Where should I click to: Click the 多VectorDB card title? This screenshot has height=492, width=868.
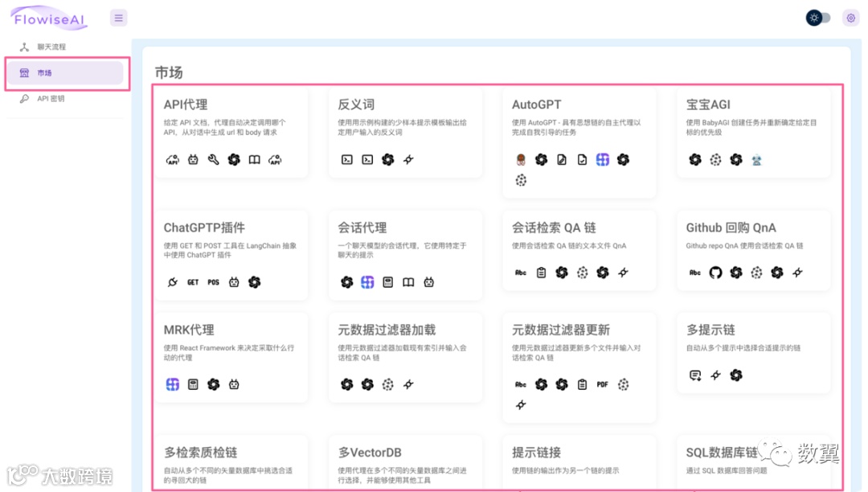click(x=370, y=453)
